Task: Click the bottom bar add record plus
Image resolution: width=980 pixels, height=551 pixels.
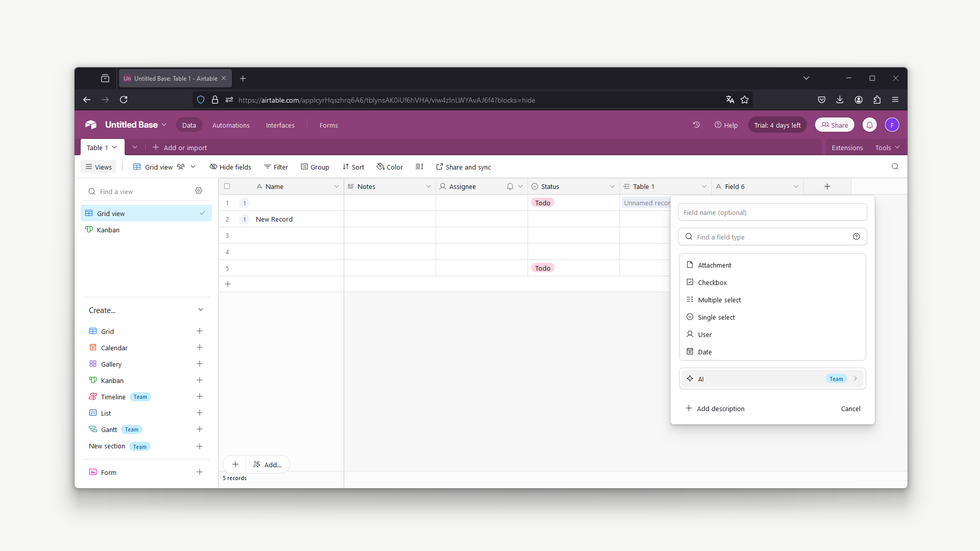Action: 235,464
